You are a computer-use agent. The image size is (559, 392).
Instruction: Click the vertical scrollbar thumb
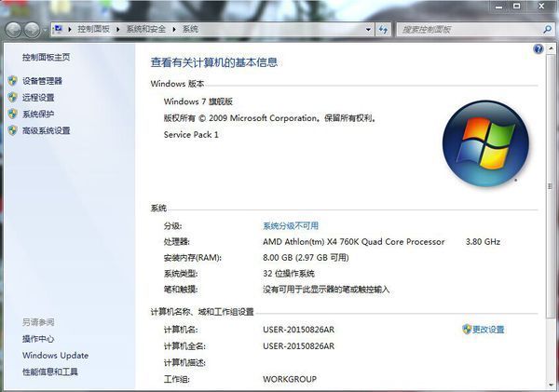tap(551, 186)
